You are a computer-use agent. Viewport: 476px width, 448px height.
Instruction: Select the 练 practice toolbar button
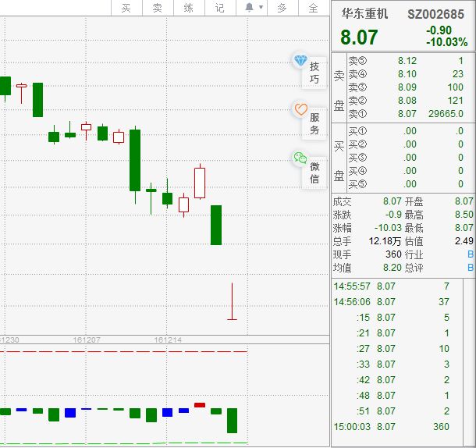(x=188, y=8)
